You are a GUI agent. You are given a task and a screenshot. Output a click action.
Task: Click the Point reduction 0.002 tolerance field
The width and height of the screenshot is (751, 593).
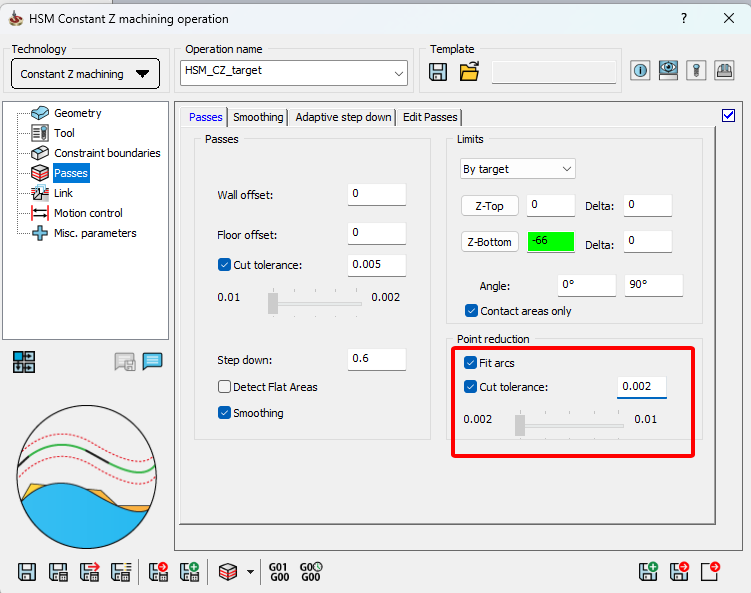642,387
